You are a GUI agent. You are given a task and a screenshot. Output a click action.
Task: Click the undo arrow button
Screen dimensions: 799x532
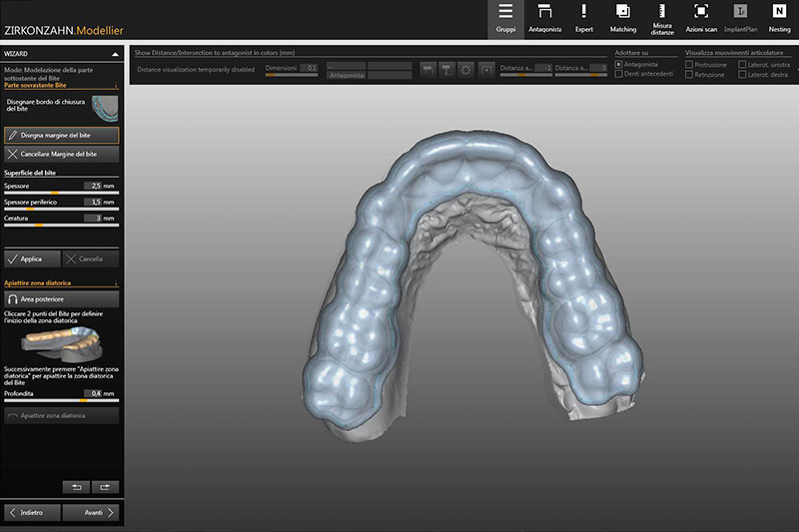[x=77, y=487]
